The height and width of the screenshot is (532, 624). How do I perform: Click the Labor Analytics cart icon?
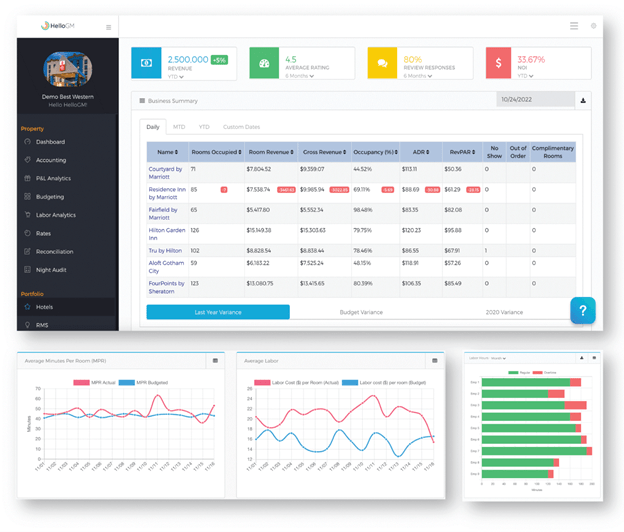click(x=27, y=215)
